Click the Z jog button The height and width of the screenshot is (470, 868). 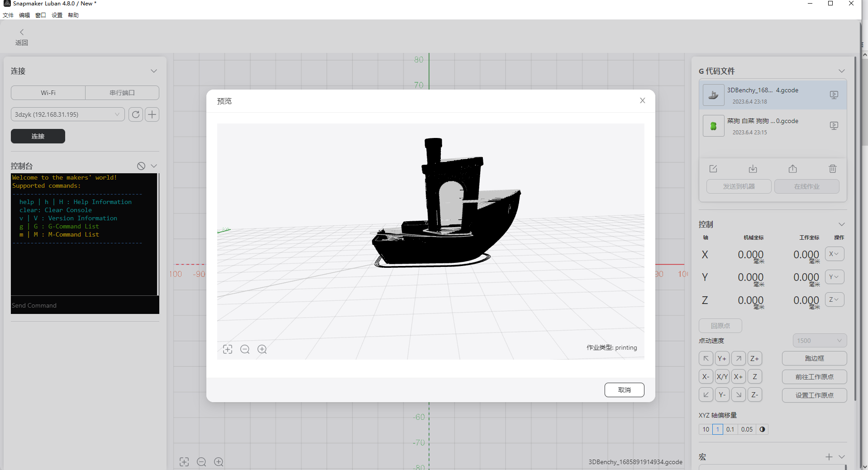click(x=755, y=376)
